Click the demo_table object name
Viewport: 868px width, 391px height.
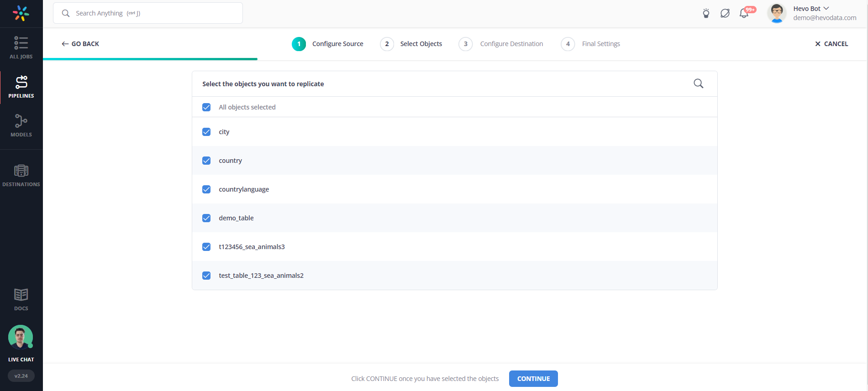[x=236, y=218]
